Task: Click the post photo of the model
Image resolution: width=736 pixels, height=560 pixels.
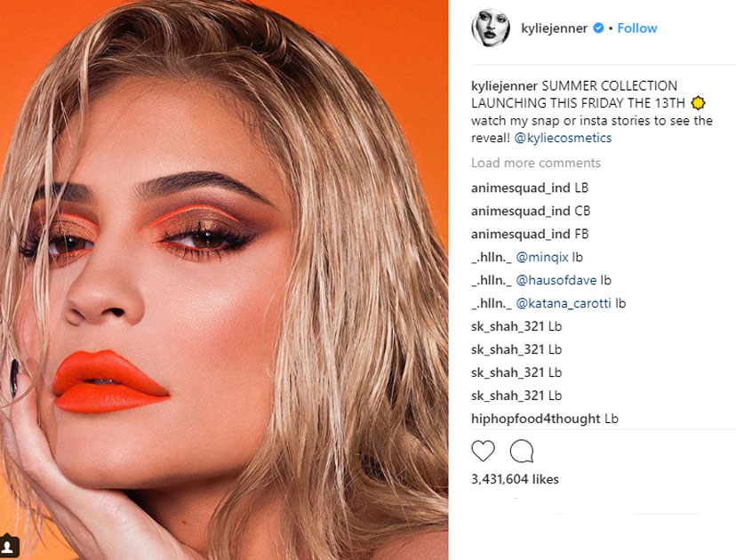Action: click(224, 280)
